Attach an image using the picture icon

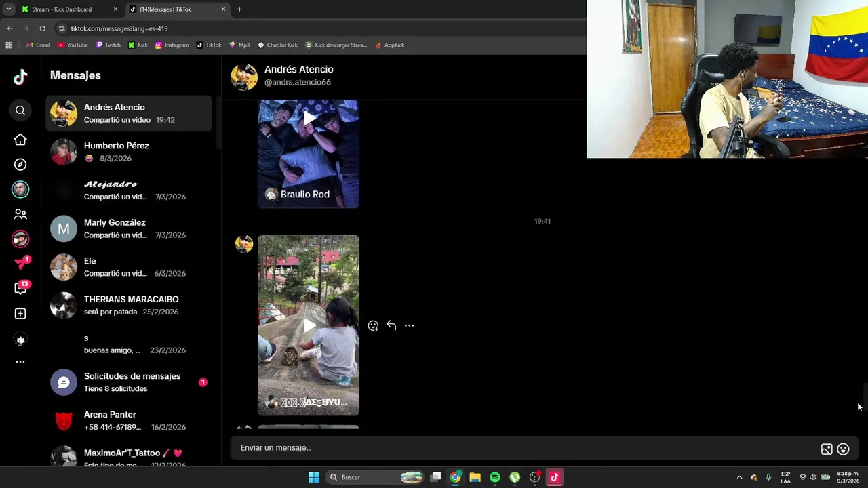[827, 449]
